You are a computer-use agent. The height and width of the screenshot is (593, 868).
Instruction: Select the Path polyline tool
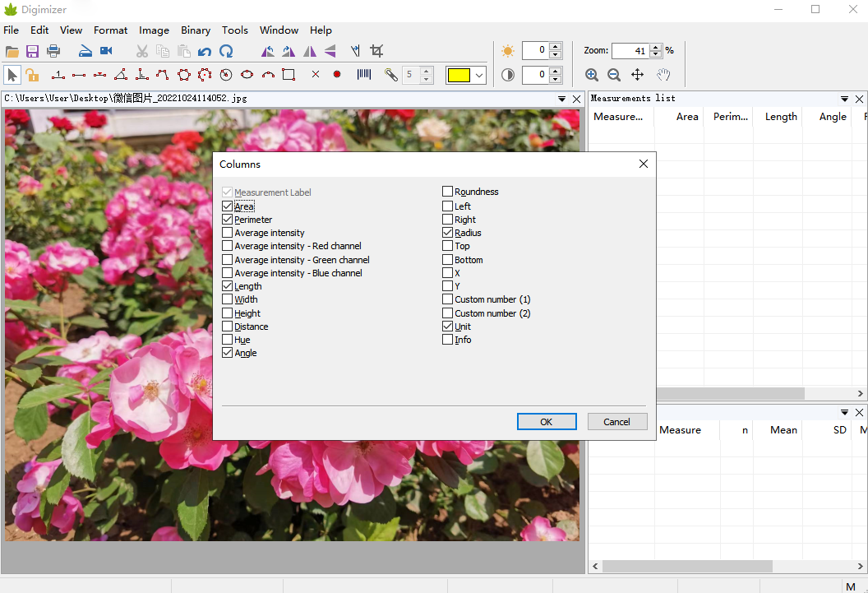coord(163,75)
